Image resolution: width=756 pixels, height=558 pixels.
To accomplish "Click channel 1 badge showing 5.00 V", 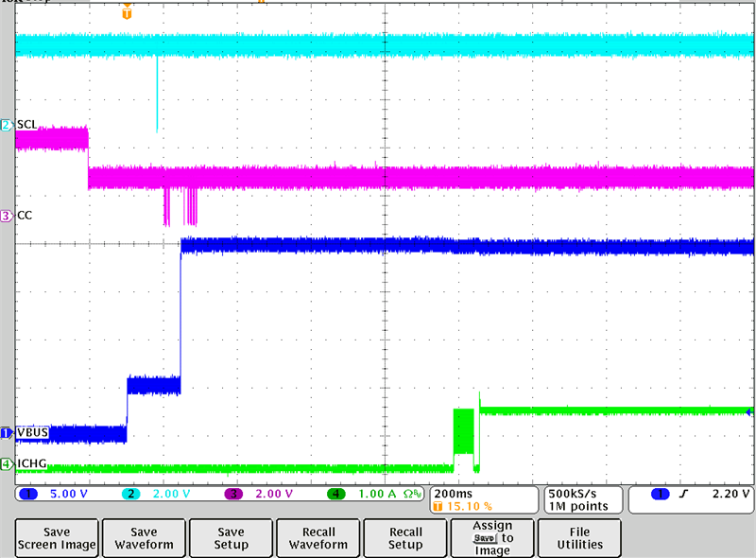I will point(57,494).
